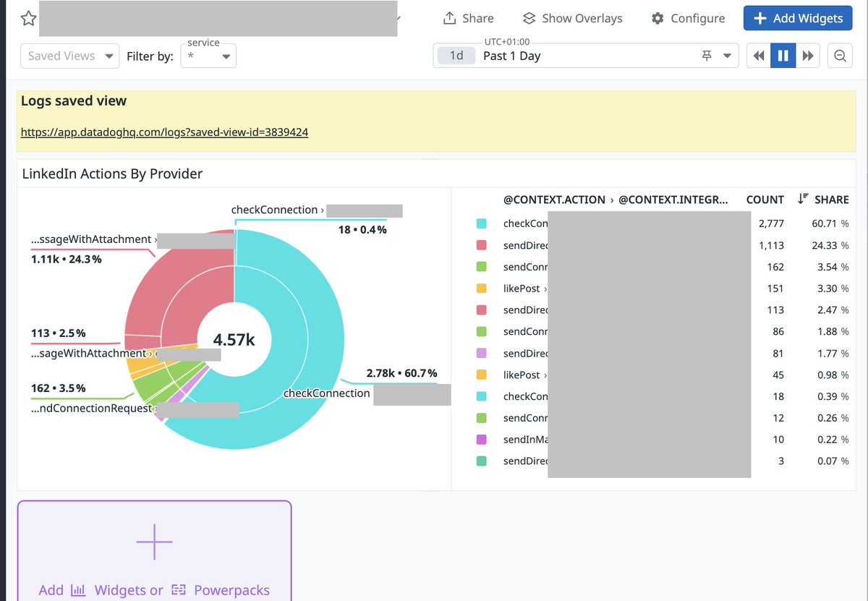The height and width of the screenshot is (601, 868).
Task: Open Saved Views dropdown
Action: tap(70, 56)
